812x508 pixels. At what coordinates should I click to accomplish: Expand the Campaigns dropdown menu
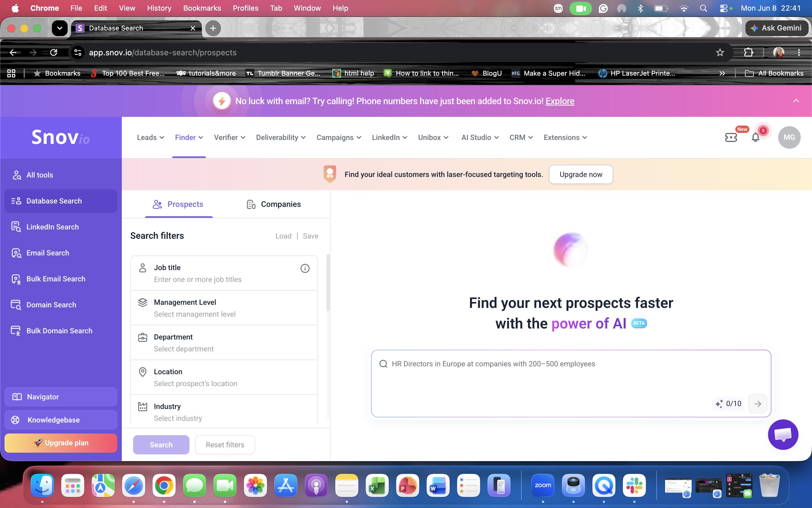coord(339,137)
